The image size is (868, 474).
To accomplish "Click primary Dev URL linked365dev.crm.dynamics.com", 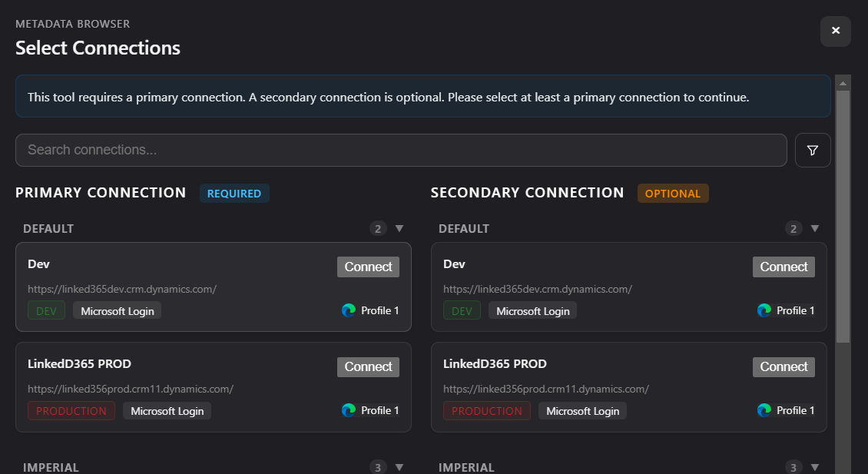I will [122, 289].
